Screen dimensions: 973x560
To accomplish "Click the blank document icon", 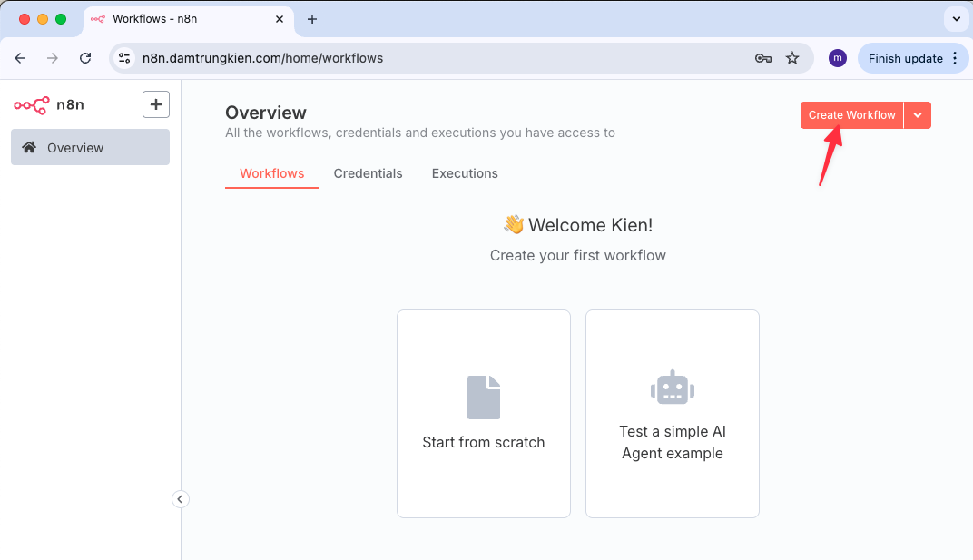I will click(484, 398).
